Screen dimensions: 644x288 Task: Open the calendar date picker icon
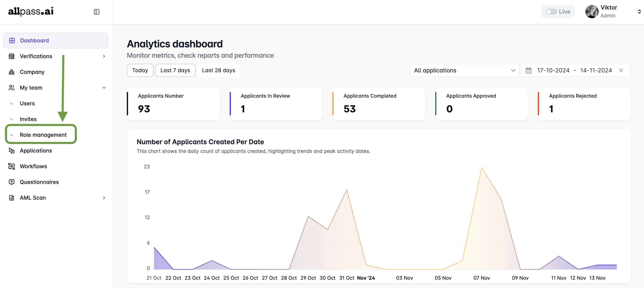click(528, 70)
